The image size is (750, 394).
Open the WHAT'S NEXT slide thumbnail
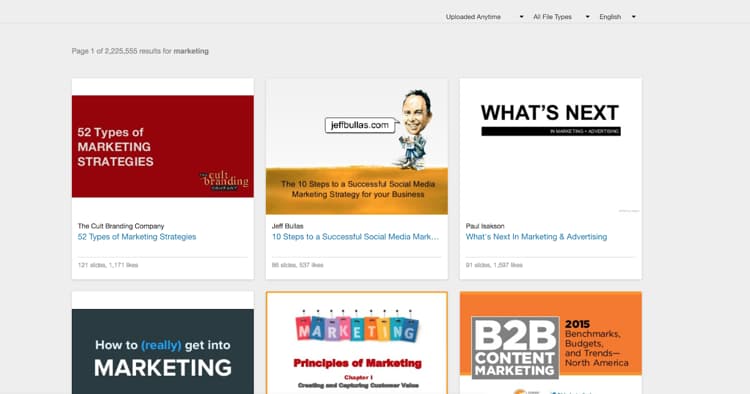tap(551, 146)
